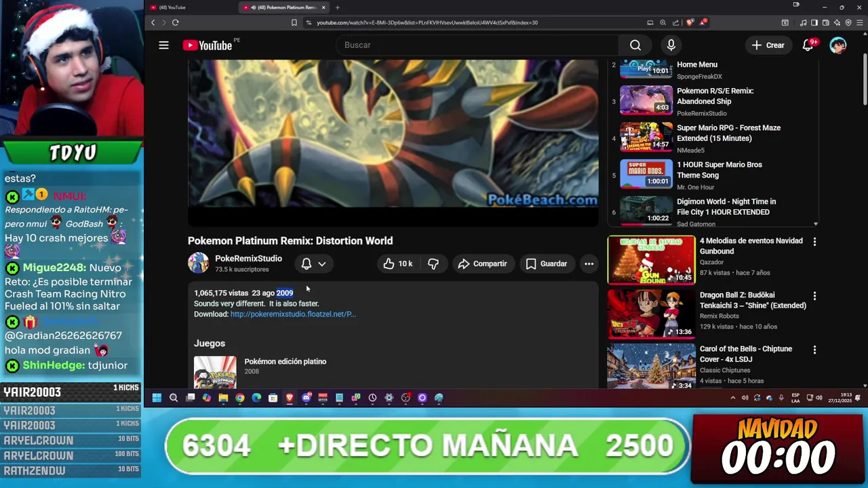Click the Brave Shields lion icon
This screenshot has width=868, height=488.
(690, 22)
